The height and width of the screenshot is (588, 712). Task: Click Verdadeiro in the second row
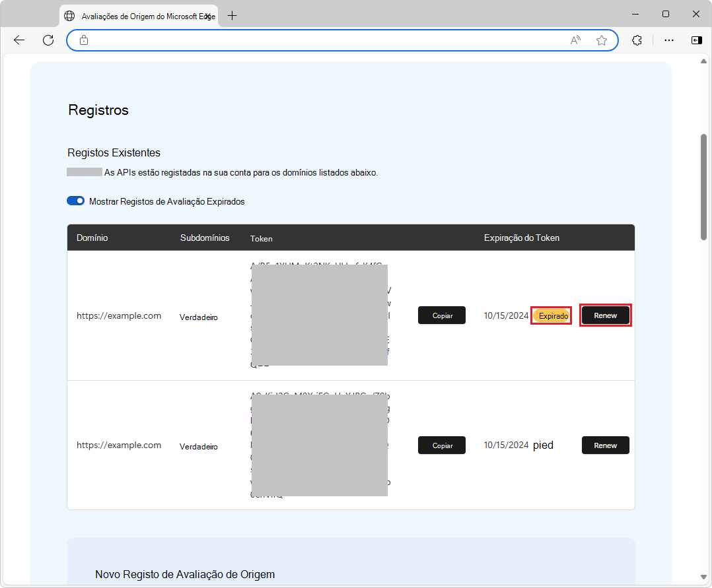coord(198,446)
